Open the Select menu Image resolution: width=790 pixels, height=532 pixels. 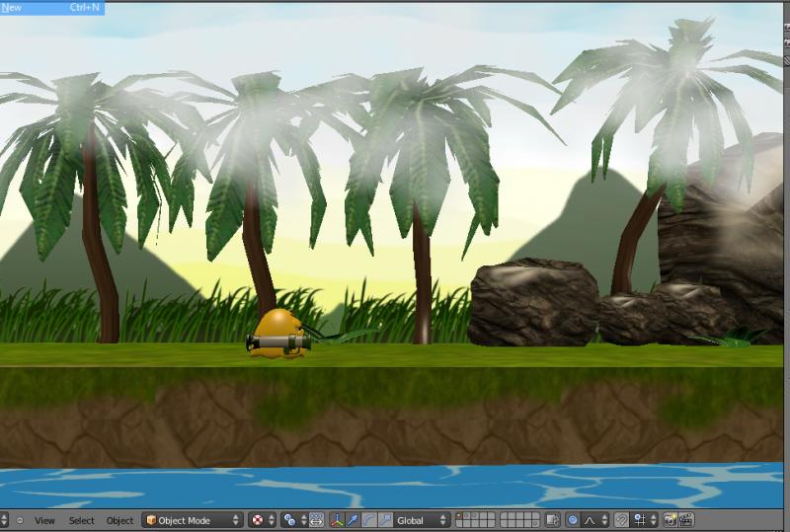pos(81,520)
